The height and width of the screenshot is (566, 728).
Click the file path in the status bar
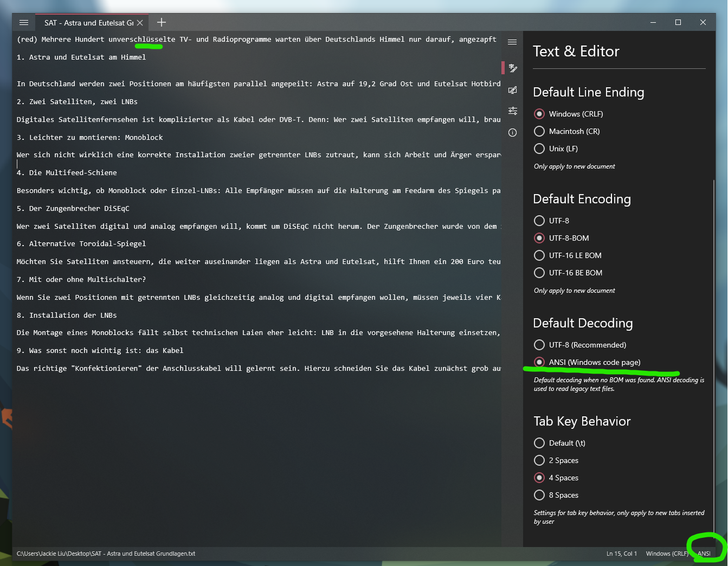pos(106,554)
